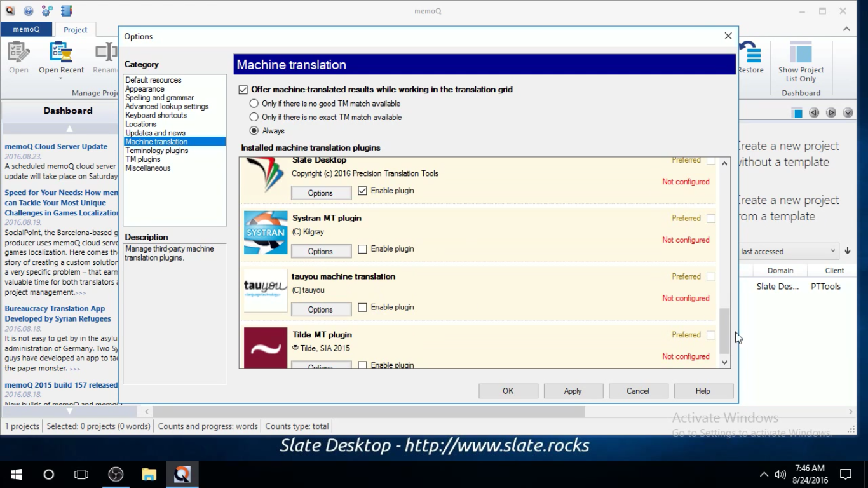
Task: Select Keyboard shortcuts category
Action: point(156,115)
